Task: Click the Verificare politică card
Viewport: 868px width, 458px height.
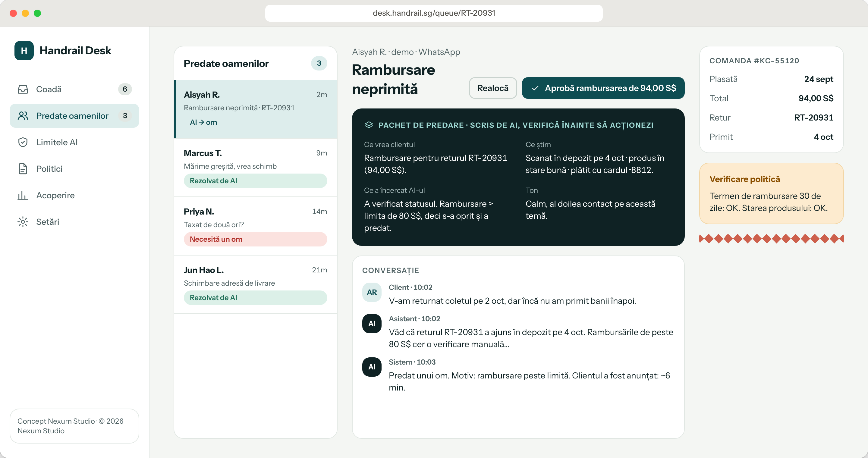Action: 771,194
